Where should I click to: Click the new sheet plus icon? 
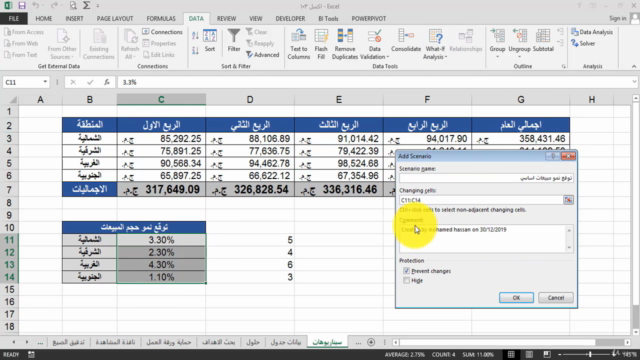(371, 342)
